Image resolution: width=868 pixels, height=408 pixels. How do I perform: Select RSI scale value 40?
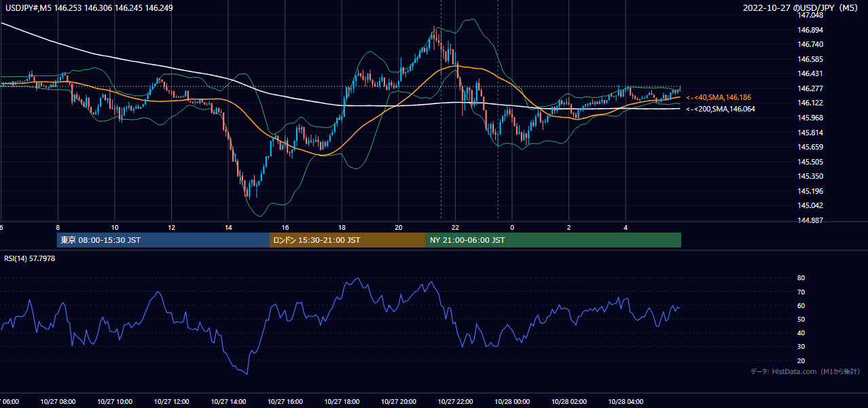point(801,333)
